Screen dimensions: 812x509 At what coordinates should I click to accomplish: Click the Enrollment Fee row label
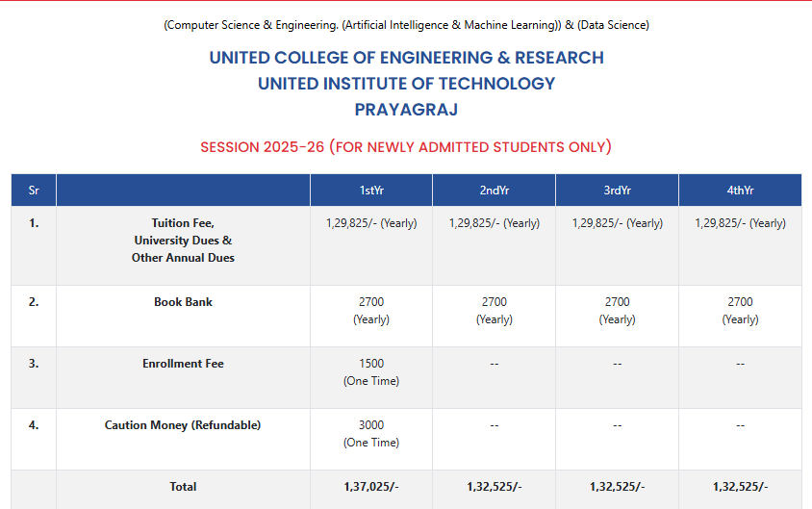tap(183, 364)
